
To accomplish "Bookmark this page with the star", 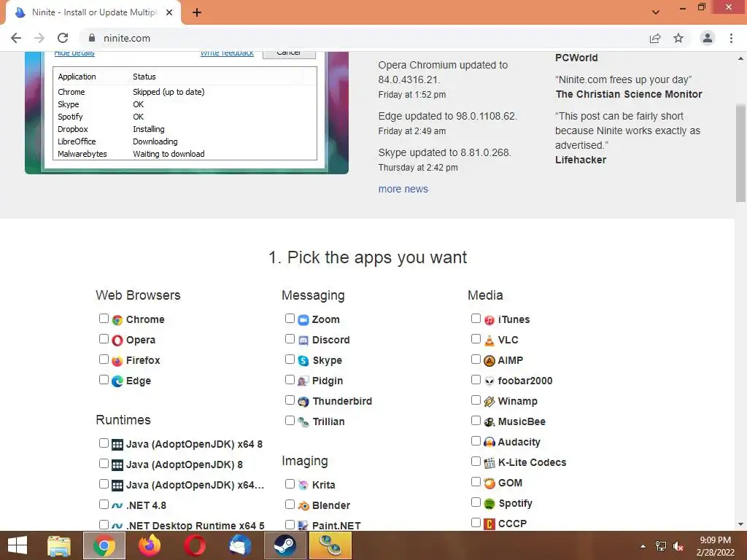I will click(678, 38).
